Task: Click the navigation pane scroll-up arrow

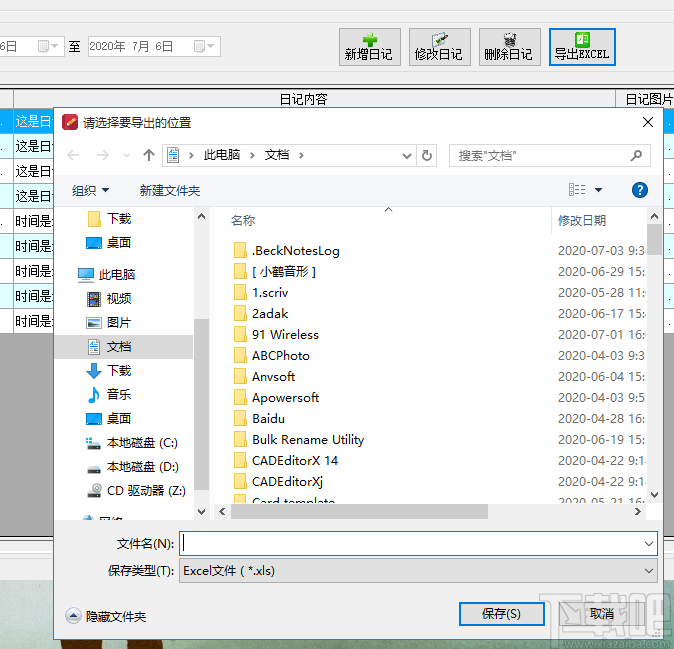Action: 201,216
